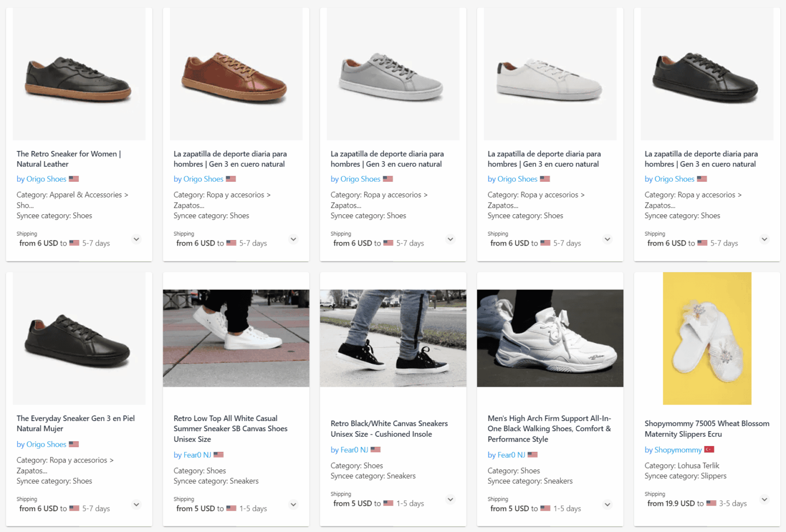The image size is (786, 532).
Task: Expand shipping details on the Everyday Sneaker Gen 3 card
Action: point(136,504)
